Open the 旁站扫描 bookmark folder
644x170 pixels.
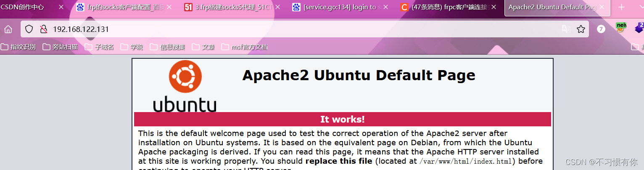pyautogui.click(x=60, y=47)
